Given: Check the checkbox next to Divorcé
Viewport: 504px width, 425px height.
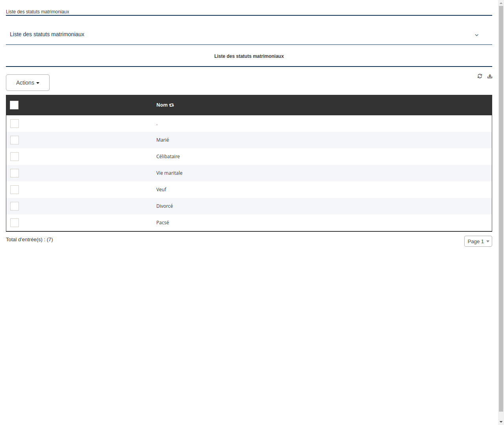Looking at the screenshot, I should tap(15, 206).
